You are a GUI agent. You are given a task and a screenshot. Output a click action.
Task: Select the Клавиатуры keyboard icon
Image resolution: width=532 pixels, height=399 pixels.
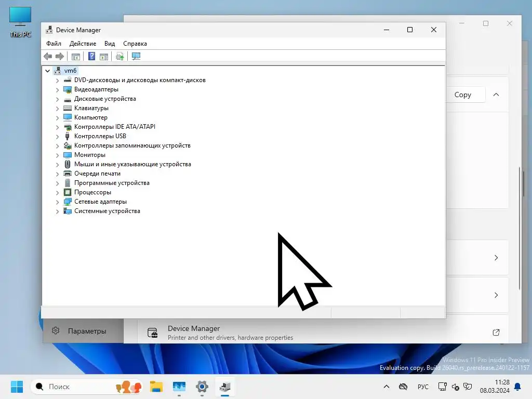(x=68, y=108)
